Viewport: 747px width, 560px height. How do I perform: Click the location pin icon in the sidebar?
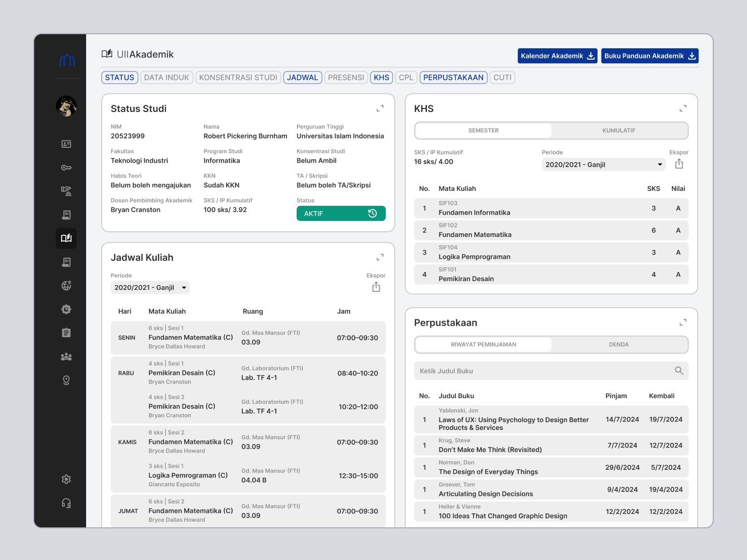pyautogui.click(x=66, y=380)
